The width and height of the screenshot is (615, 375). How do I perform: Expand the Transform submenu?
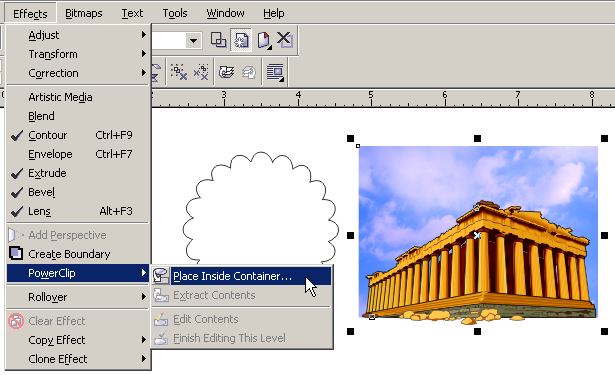coord(78,54)
